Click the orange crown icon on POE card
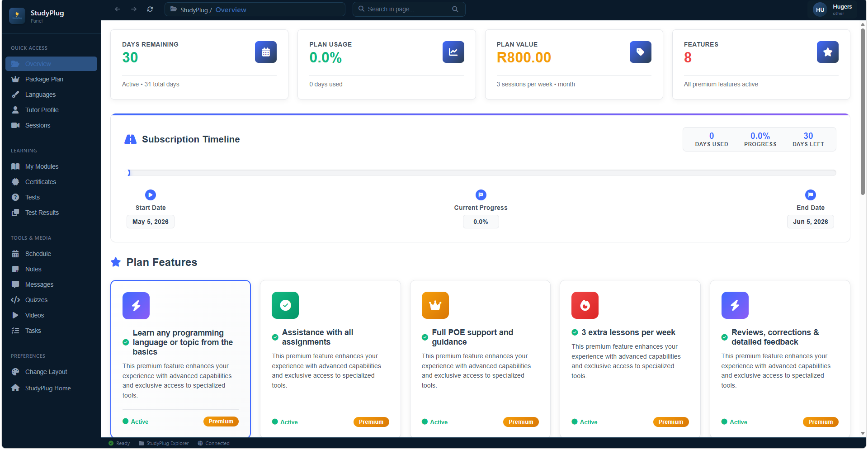 [435, 305]
